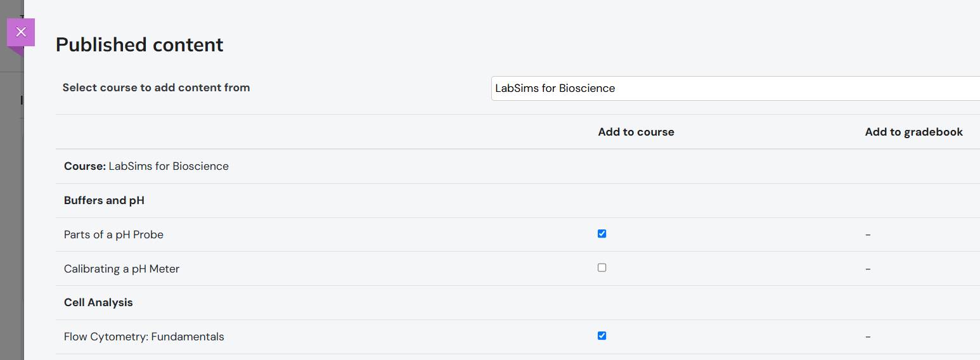Close the Published content panel
The height and width of the screenshot is (360, 980).
pyautogui.click(x=21, y=32)
